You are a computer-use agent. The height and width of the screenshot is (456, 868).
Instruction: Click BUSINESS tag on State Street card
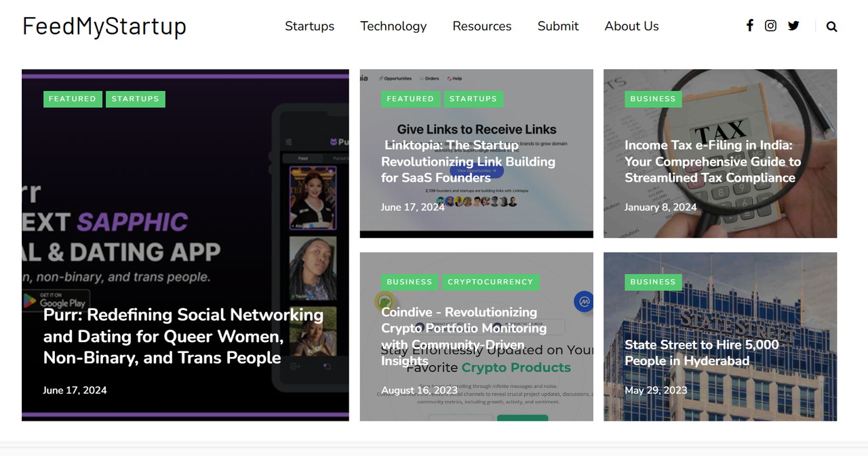pyautogui.click(x=653, y=282)
